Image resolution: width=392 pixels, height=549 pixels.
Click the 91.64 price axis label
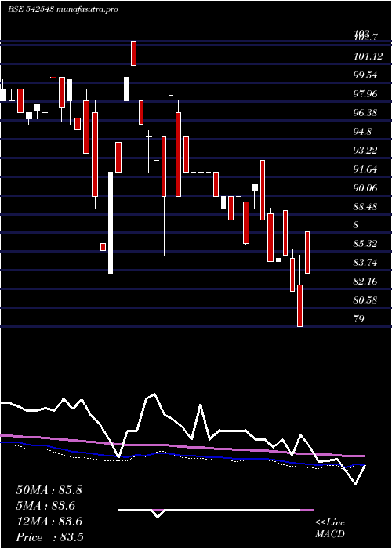365,169
